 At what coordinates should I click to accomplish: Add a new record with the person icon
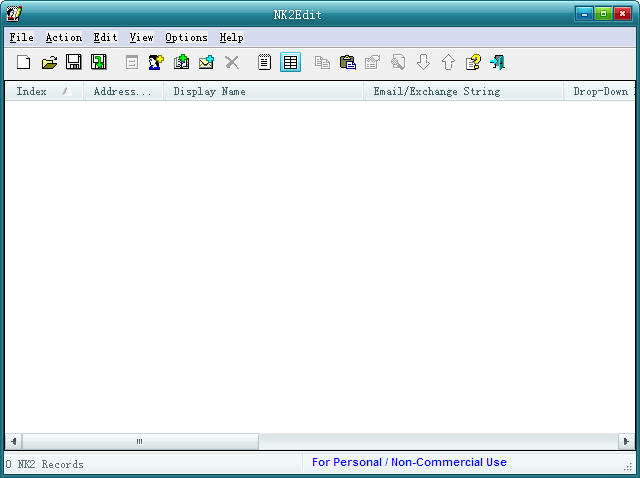click(x=156, y=62)
